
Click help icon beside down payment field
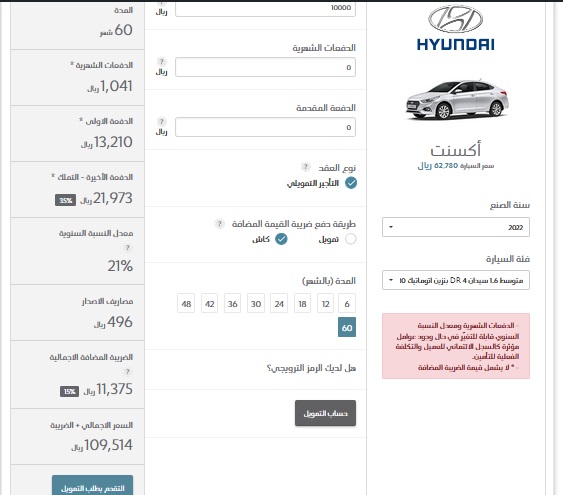point(162,121)
